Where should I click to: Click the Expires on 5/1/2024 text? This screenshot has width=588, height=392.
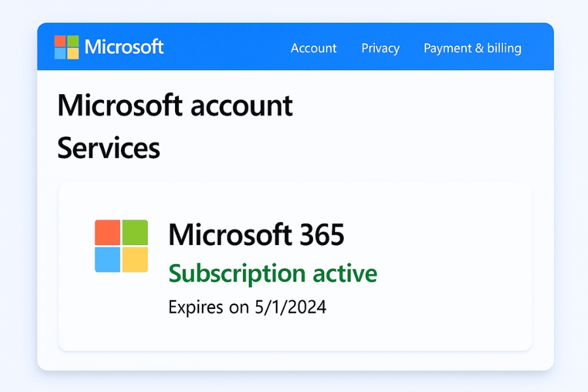(247, 307)
